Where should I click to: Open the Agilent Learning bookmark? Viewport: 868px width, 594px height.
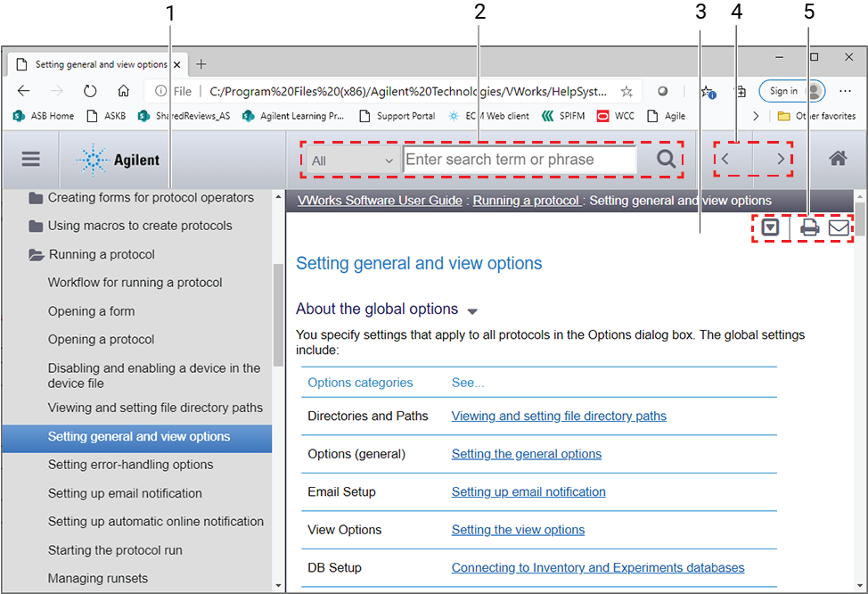pyautogui.click(x=293, y=116)
